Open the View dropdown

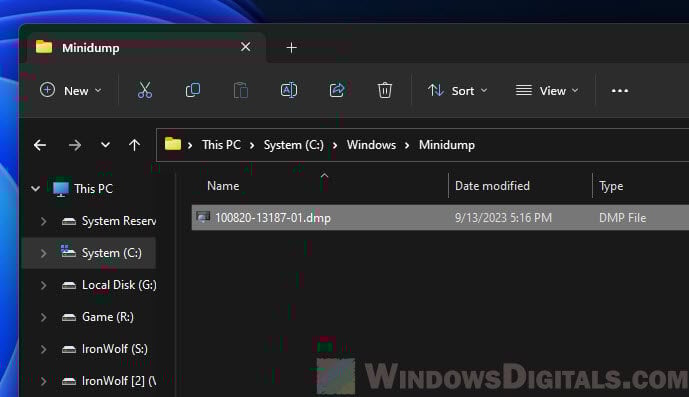tap(547, 91)
